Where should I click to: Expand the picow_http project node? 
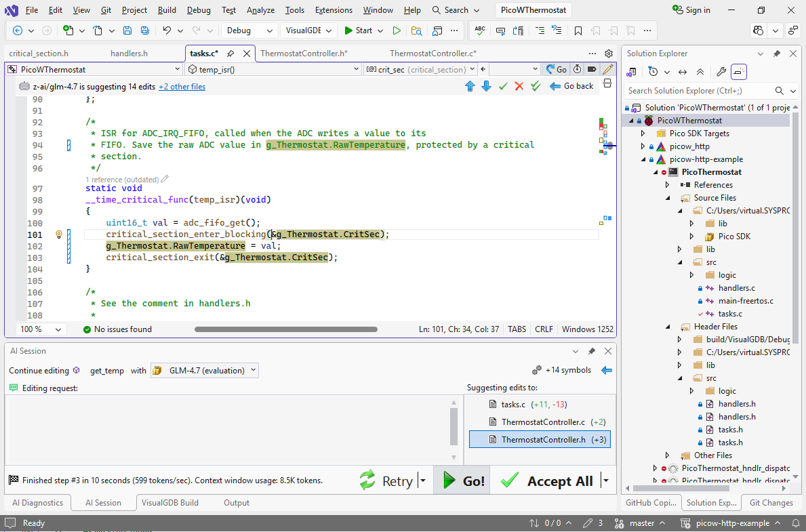(x=643, y=146)
